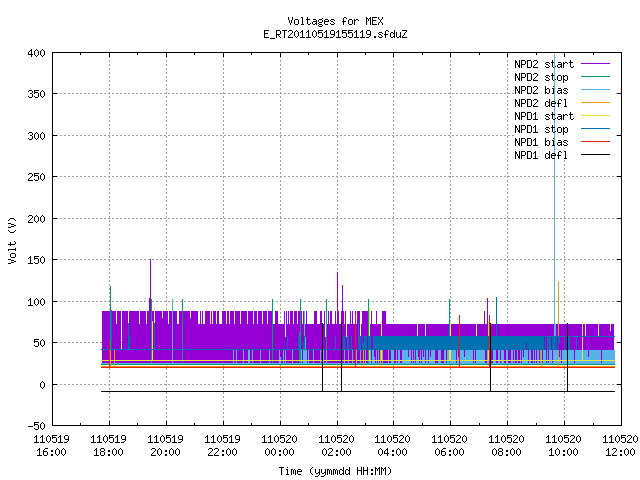The height and width of the screenshot is (480, 640).
Task: Click the 'NPD2 start' legend label
Action: [x=544, y=64]
